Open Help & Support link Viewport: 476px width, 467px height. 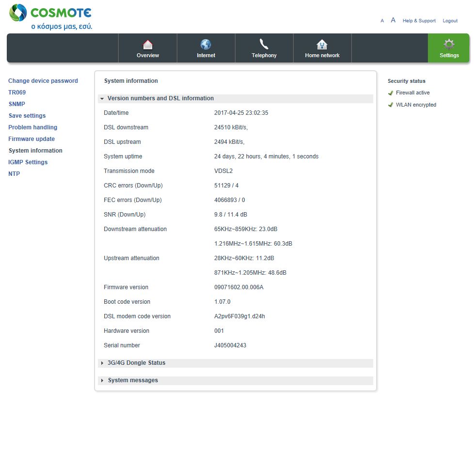point(419,21)
